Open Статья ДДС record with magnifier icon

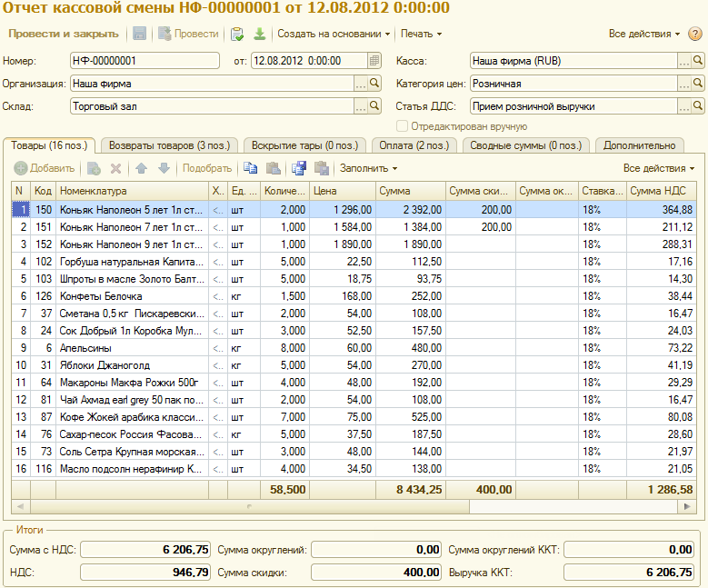coord(698,105)
